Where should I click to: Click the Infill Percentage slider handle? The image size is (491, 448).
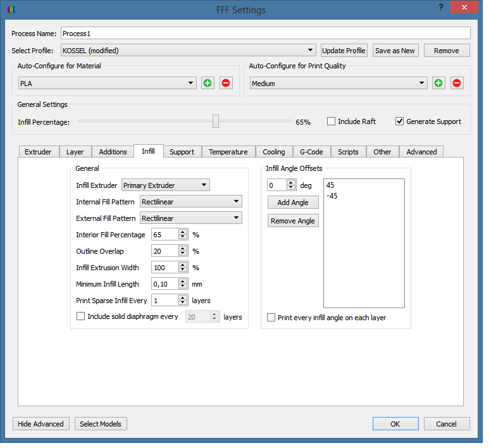216,121
